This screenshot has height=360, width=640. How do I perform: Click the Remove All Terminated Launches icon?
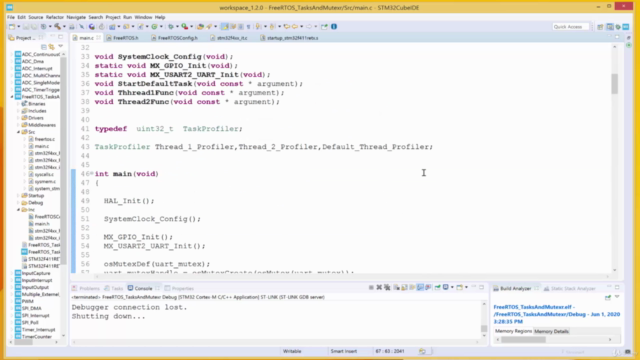pos(387,287)
